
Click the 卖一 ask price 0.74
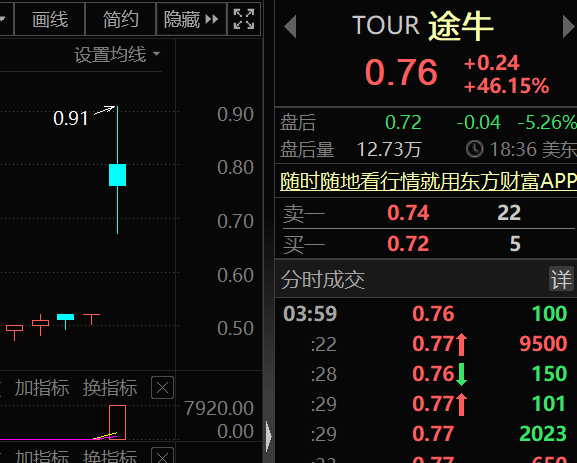[x=408, y=213]
